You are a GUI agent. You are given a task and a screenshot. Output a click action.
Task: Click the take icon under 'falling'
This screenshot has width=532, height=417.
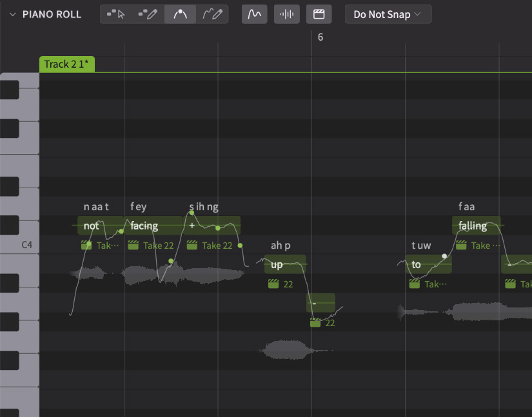461,245
